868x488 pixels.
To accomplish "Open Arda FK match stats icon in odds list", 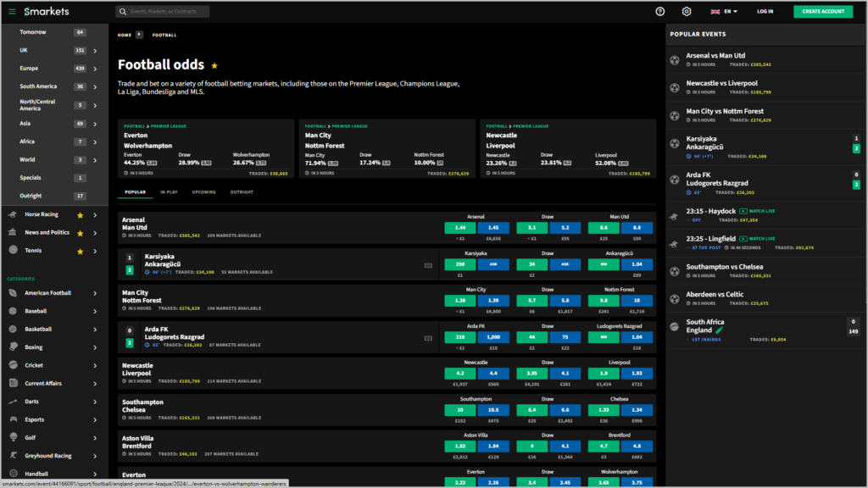I will coord(428,338).
